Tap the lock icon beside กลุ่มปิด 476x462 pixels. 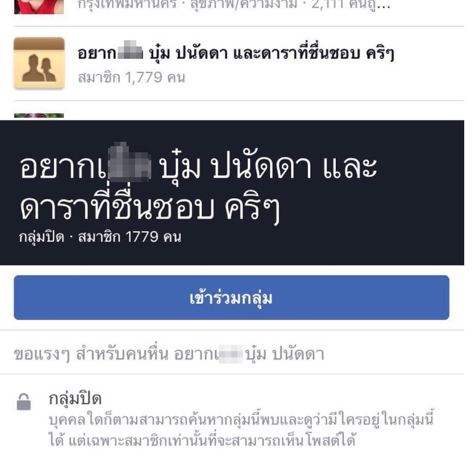[24, 402]
